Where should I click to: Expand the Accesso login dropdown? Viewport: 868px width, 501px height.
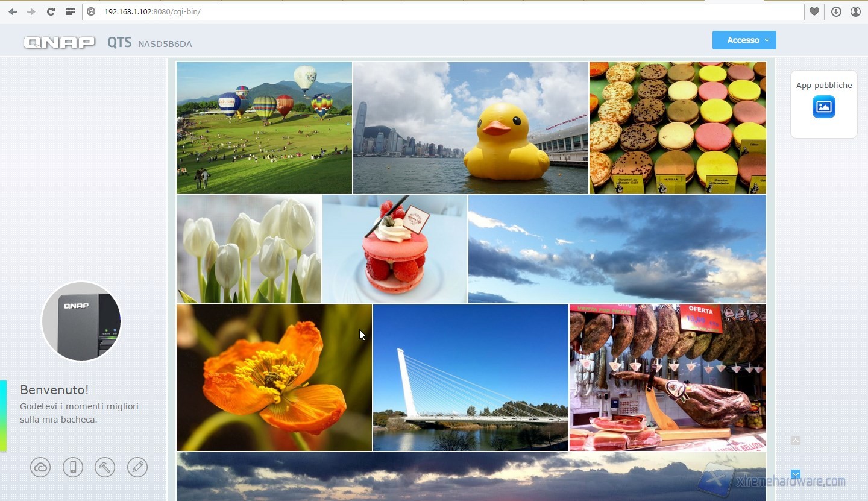(744, 40)
